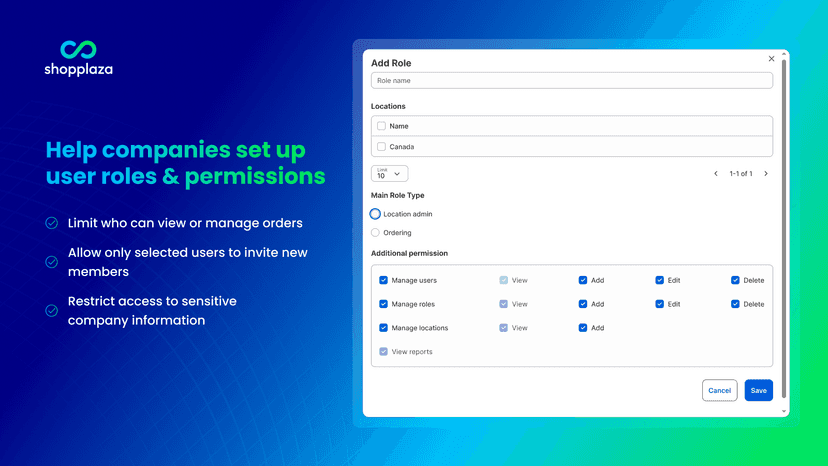Click 'Limit who can view or manage orders' text
The width and height of the screenshot is (828, 466).
185,223
